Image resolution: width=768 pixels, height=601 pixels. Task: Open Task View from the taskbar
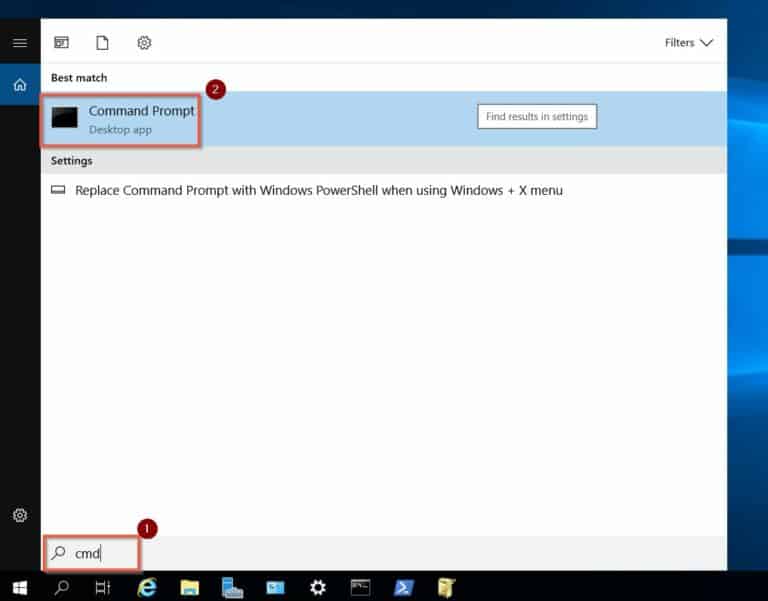(103, 587)
